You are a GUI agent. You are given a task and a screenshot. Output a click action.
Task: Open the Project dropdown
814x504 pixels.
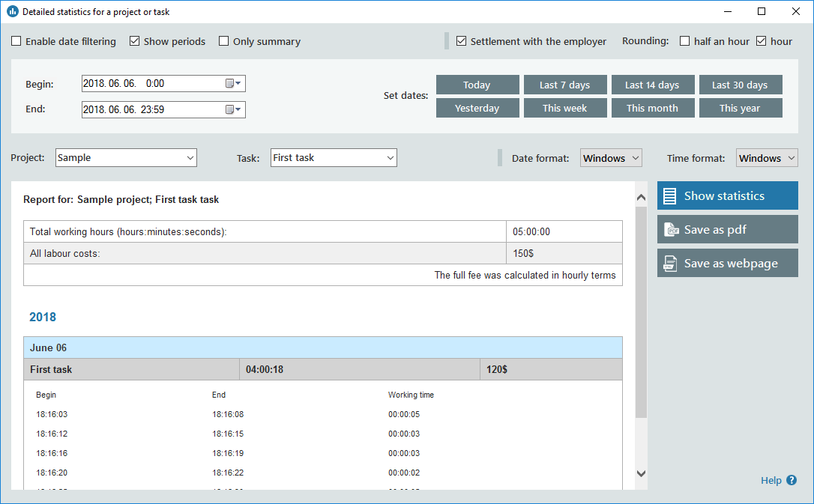click(126, 158)
